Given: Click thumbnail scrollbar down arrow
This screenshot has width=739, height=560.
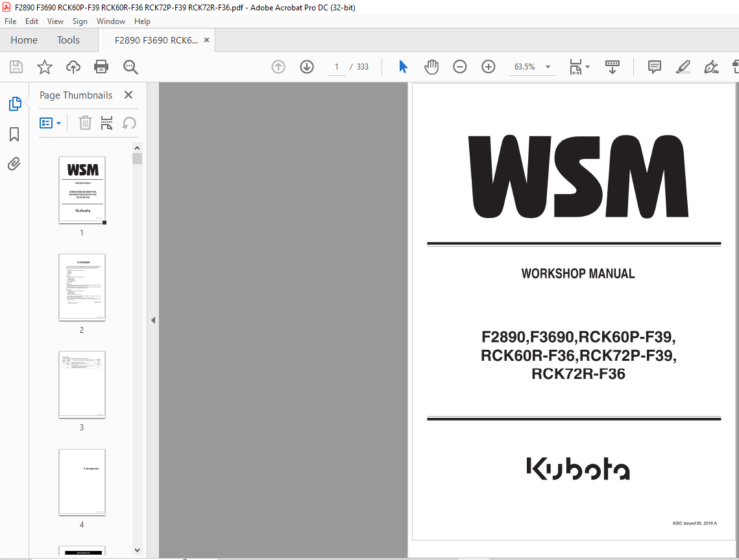Looking at the screenshot, I should pos(137,550).
